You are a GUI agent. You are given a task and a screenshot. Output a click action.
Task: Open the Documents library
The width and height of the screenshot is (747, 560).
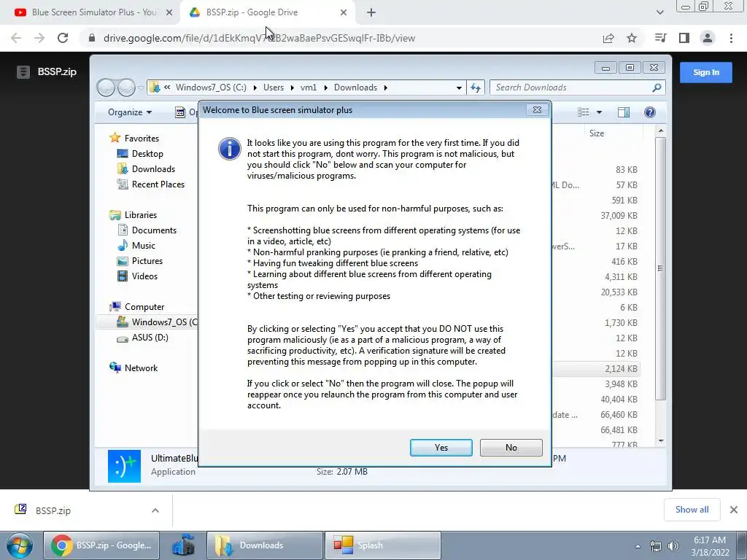[x=154, y=230]
